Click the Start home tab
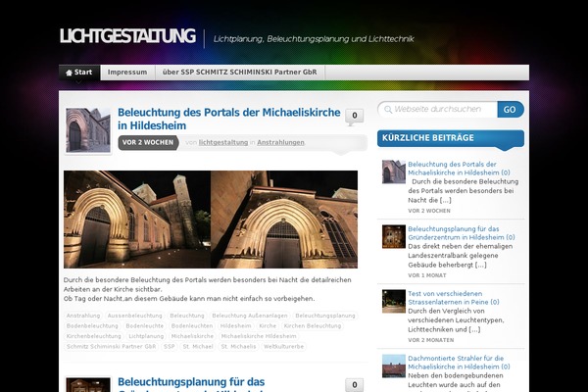 click(x=78, y=73)
